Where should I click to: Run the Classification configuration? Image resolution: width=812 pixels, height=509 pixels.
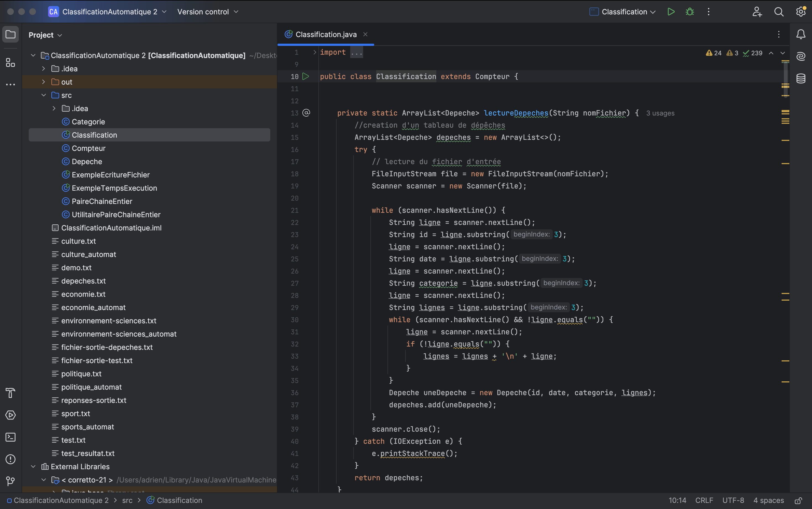coord(670,12)
